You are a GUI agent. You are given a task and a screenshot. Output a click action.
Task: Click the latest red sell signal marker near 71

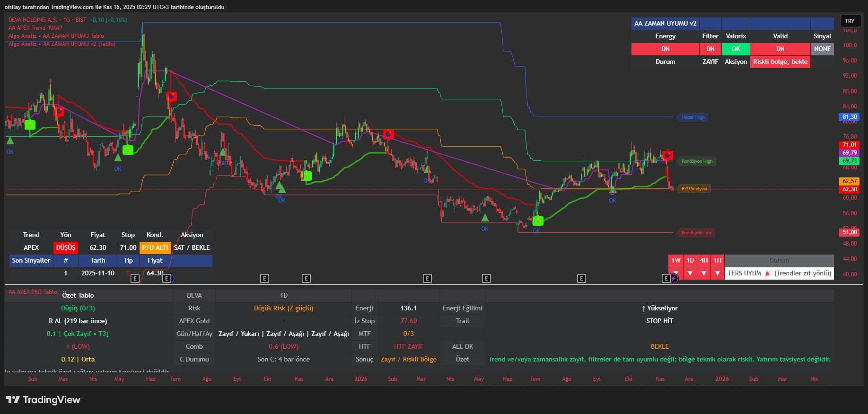[667, 155]
